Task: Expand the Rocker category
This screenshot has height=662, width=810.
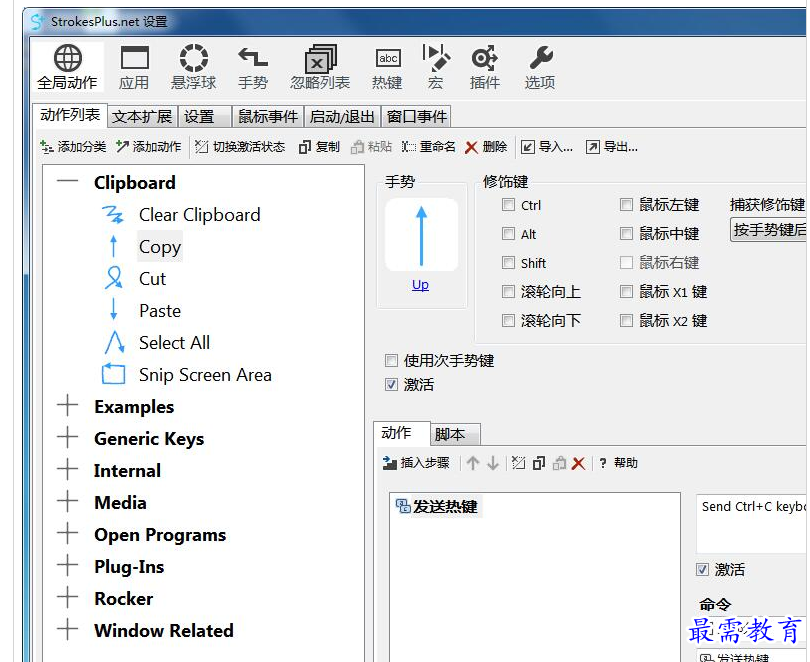Action: (68, 598)
